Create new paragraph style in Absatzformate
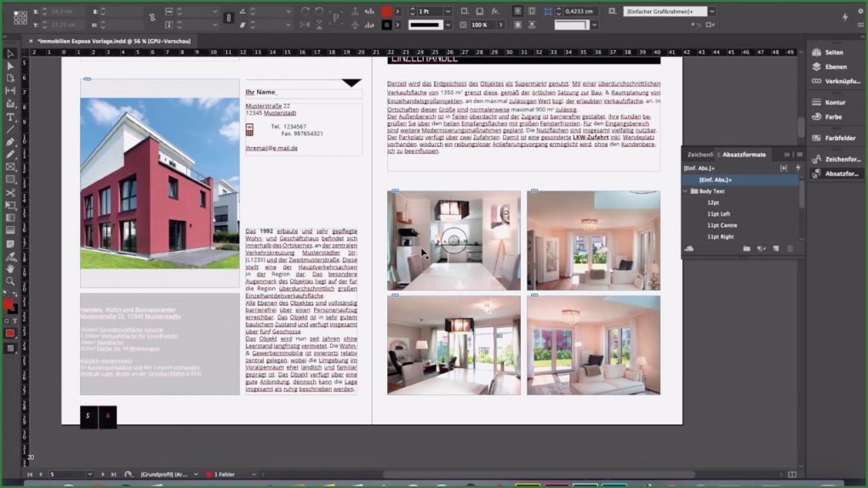Viewport: 868px width, 488px height. tap(776, 248)
